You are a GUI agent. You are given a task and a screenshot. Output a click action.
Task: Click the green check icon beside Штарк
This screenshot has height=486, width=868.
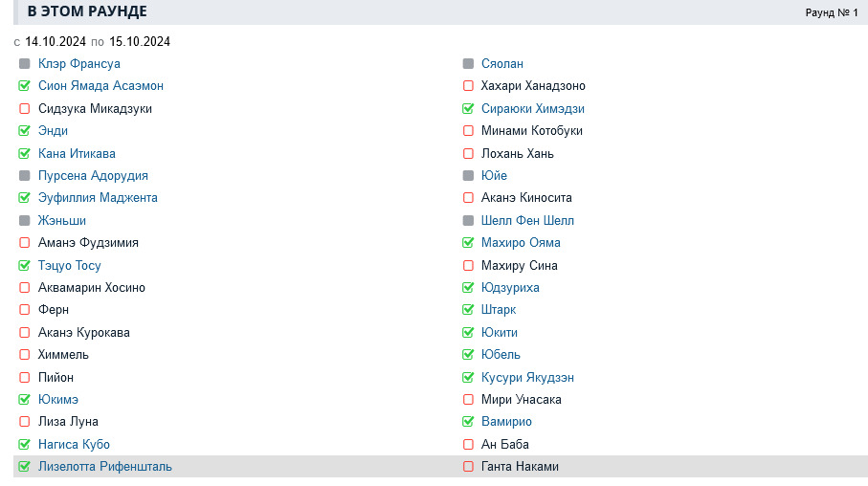468,310
